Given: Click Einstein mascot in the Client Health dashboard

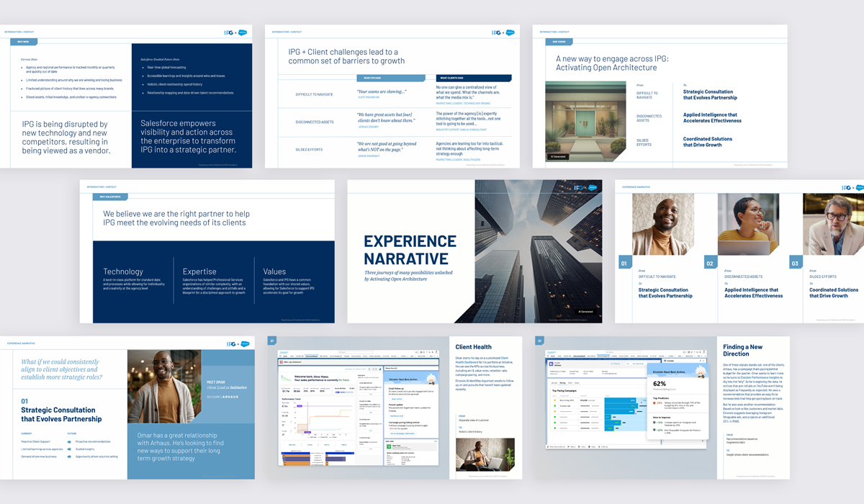Looking at the screenshot, I should point(432,379).
